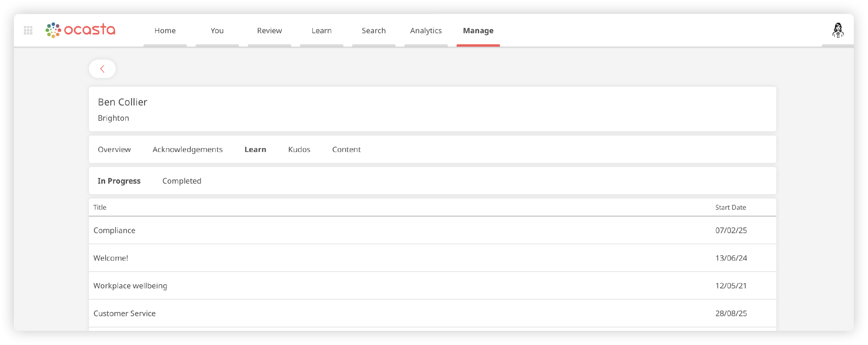Select the In Progress sub-tab
Image resolution: width=868 pixels, height=345 pixels.
pyautogui.click(x=119, y=181)
